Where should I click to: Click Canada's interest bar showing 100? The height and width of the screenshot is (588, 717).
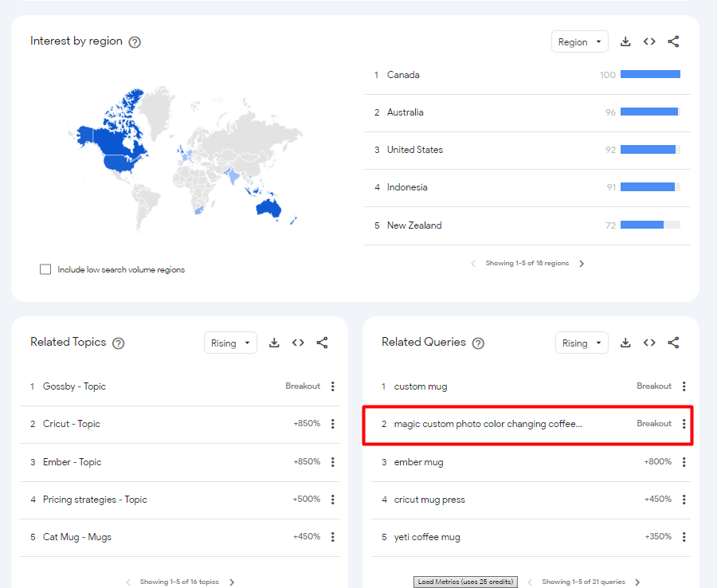point(650,75)
